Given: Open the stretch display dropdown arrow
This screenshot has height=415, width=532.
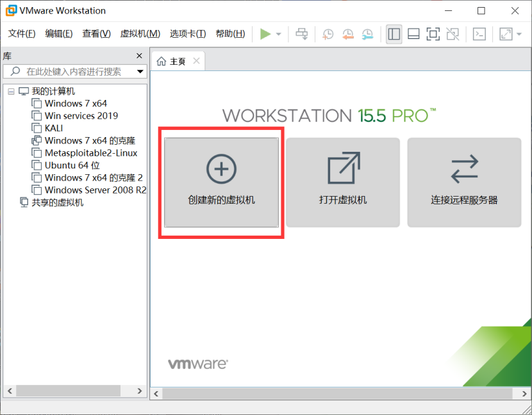Looking at the screenshot, I should [519, 34].
